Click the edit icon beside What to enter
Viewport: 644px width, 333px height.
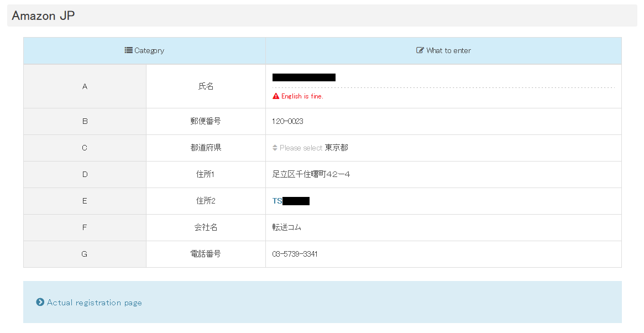(420, 50)
